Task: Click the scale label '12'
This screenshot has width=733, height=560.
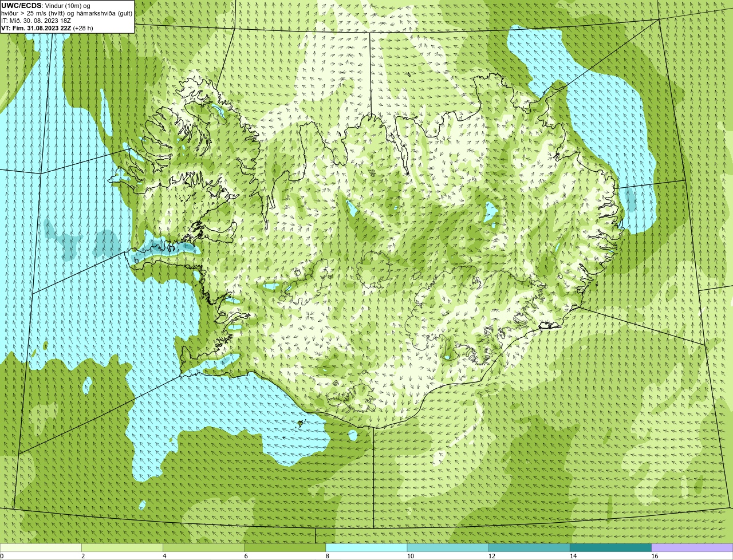Action: pos(491,556)
